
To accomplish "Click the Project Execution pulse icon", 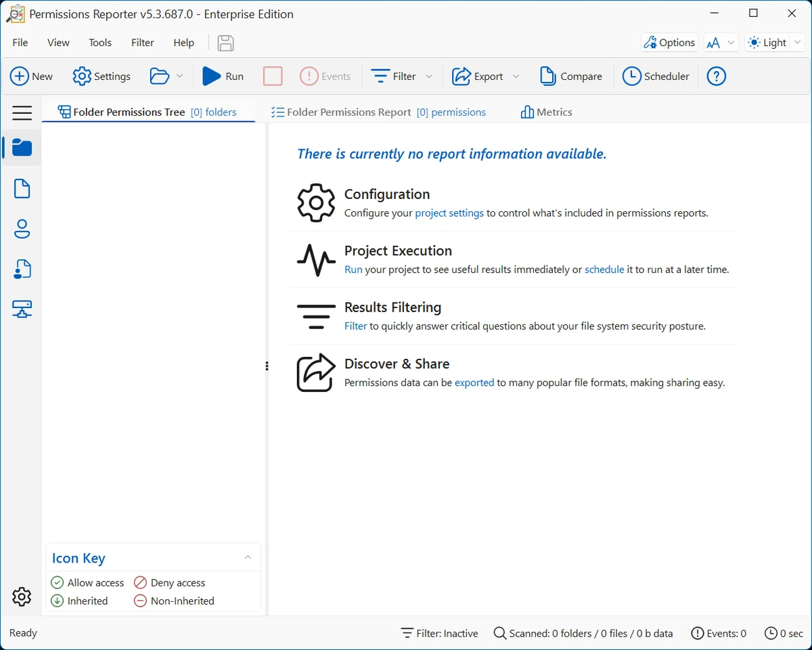I will [316, 260].
